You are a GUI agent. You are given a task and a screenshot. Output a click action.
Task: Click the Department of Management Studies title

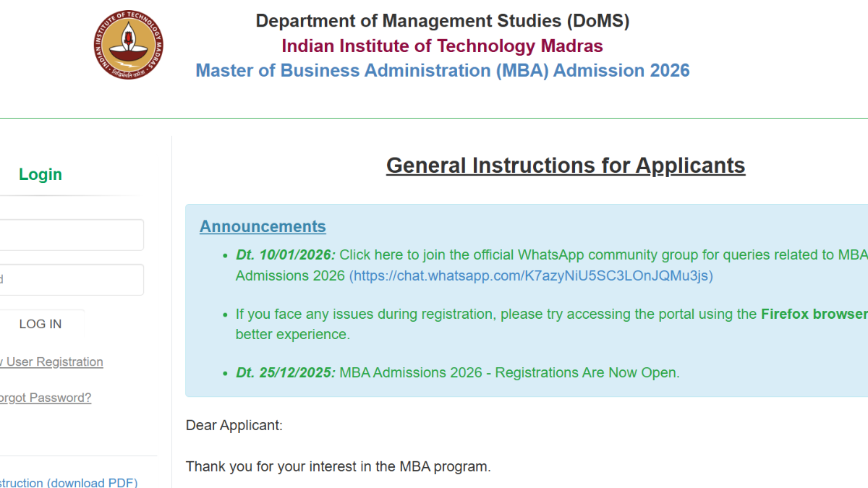(442, 21)
